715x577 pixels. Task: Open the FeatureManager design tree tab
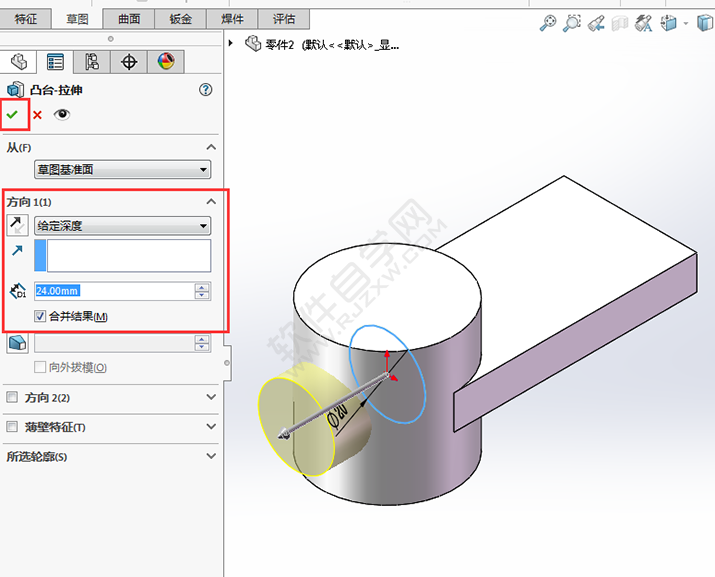point(18,62)
